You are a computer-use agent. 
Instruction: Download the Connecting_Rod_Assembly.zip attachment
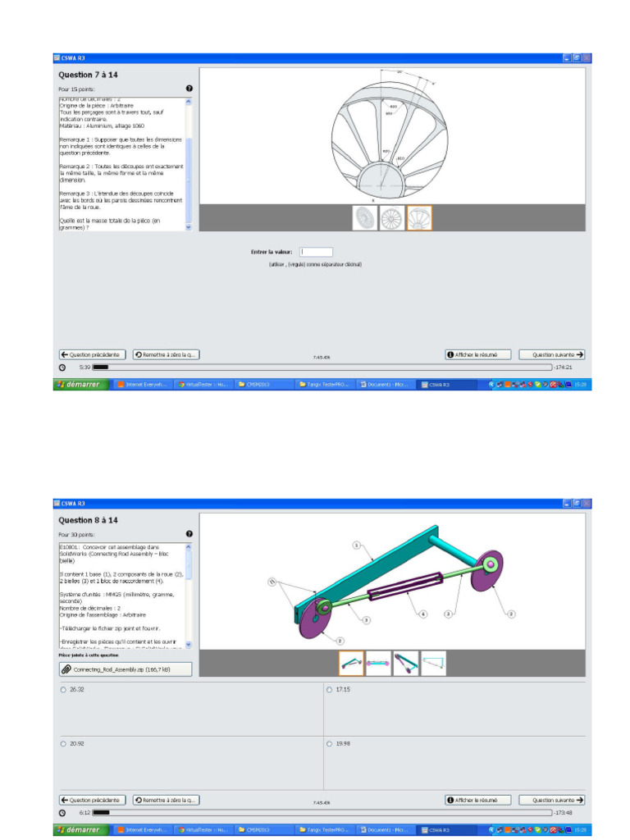point(126,669)
